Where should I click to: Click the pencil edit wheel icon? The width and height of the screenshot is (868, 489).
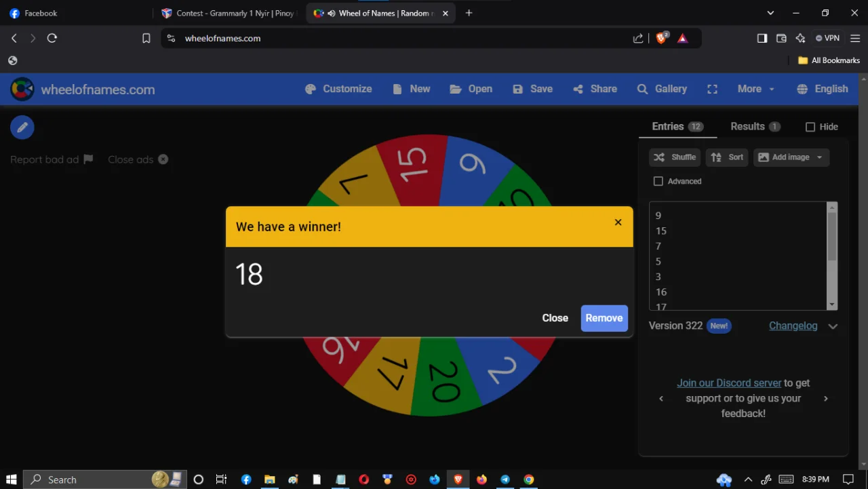tap(22, 128)
